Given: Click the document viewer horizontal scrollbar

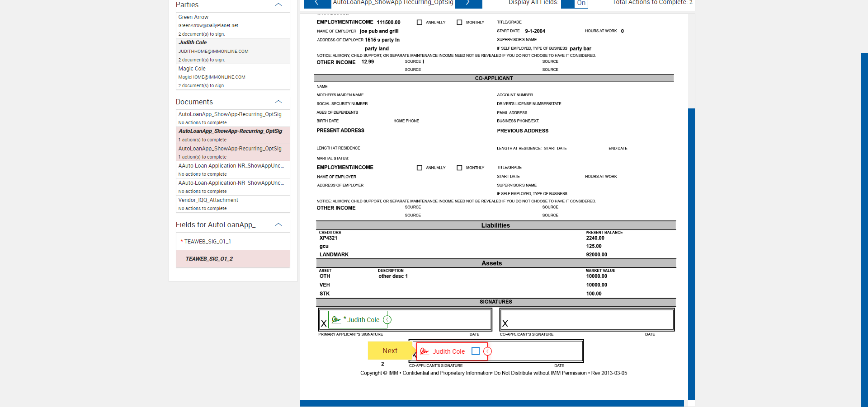Looking at the screenshot, I should tap(492, 403).
